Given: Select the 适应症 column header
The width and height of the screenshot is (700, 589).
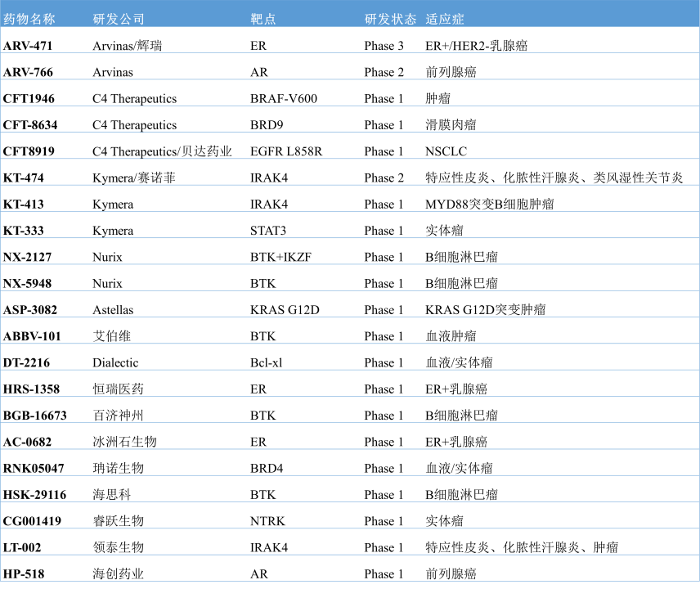Looking at the screenshot, I should click(x=445, y=19).
